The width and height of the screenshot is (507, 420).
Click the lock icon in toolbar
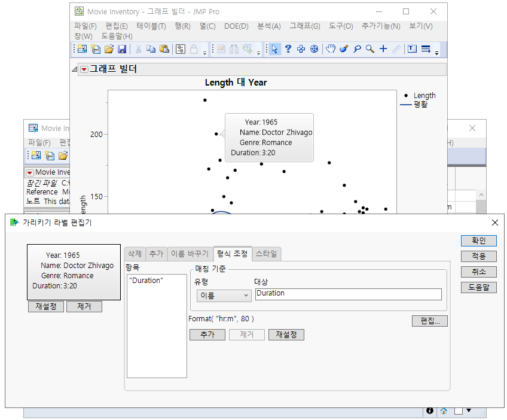(x=194, y=49)
